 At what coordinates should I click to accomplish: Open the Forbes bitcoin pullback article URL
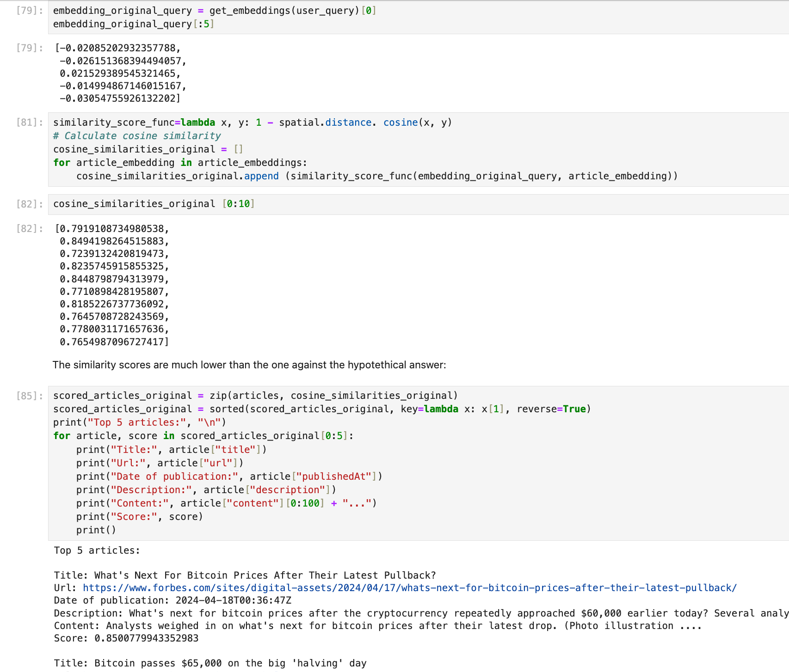pos(410,588)
